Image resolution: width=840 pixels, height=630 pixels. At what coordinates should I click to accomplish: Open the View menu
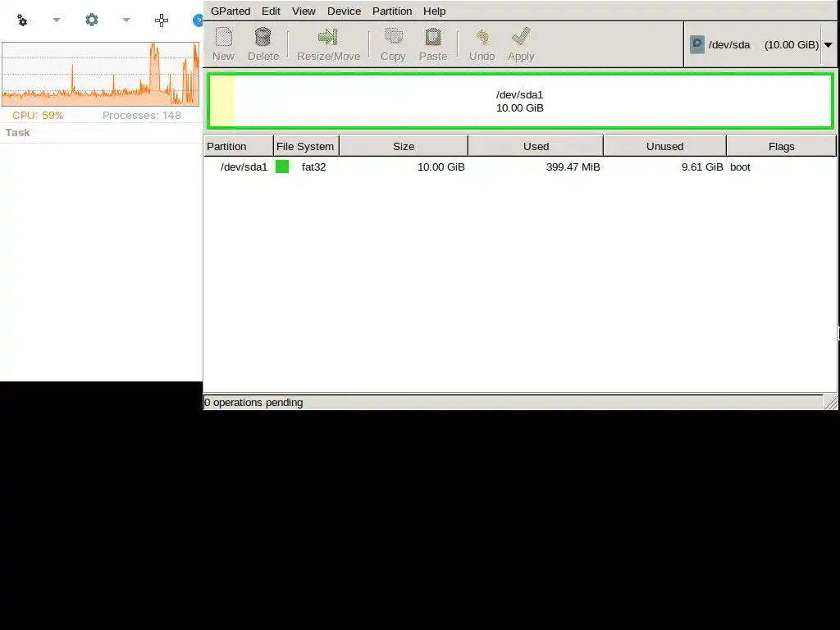pyautogui.click(x=304, y=11)
